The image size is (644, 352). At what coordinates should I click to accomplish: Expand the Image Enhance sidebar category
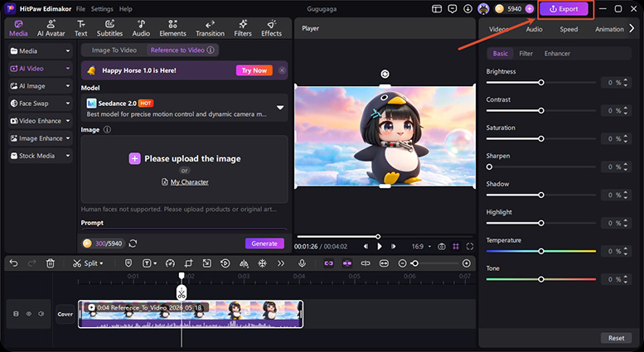coord(41,138)
